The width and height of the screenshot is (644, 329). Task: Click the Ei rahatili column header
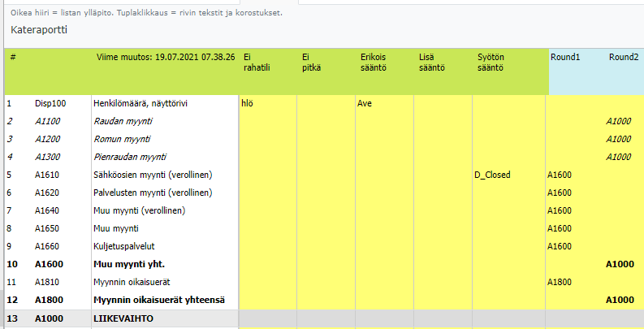[257, 63]
